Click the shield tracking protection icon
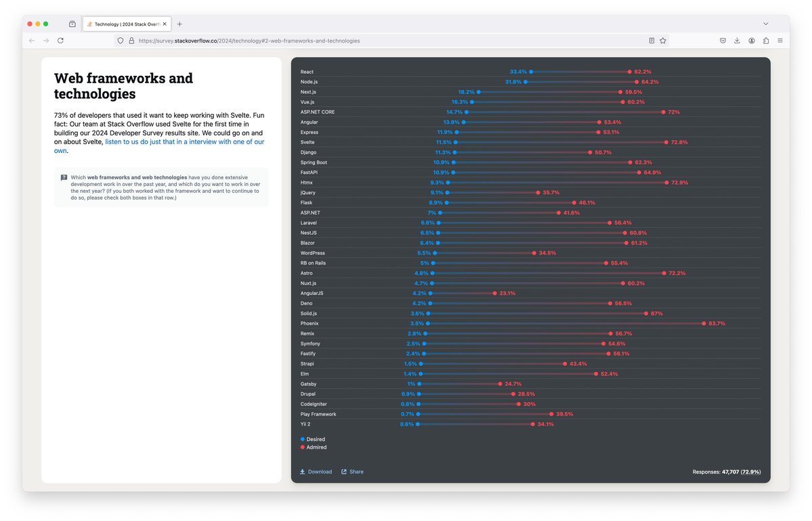The image size is (812, 521). coord(120,41)
